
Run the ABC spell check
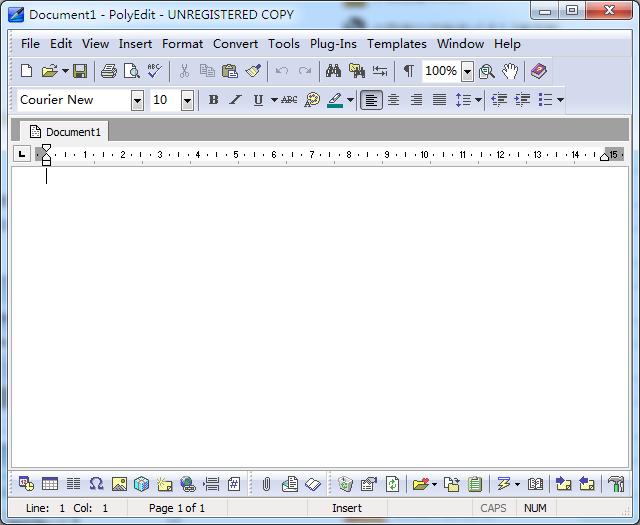[x=155, y=71]
